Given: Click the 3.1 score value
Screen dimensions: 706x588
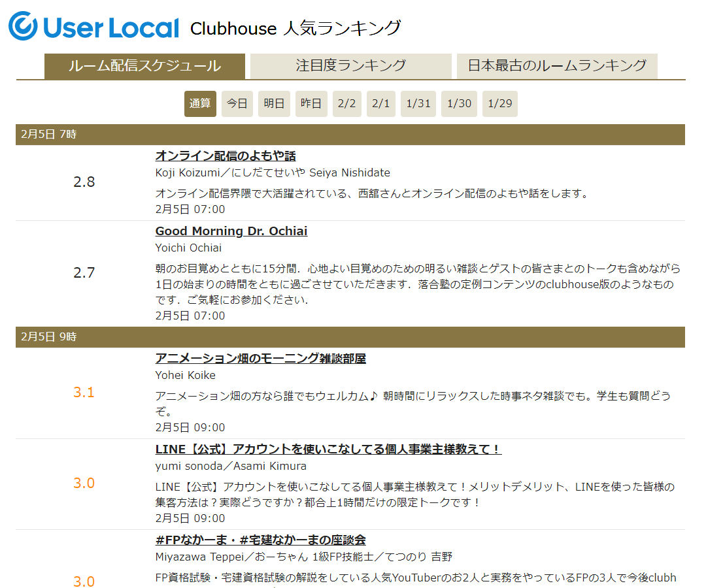Looking at the screenshot, I should [84, 393].
